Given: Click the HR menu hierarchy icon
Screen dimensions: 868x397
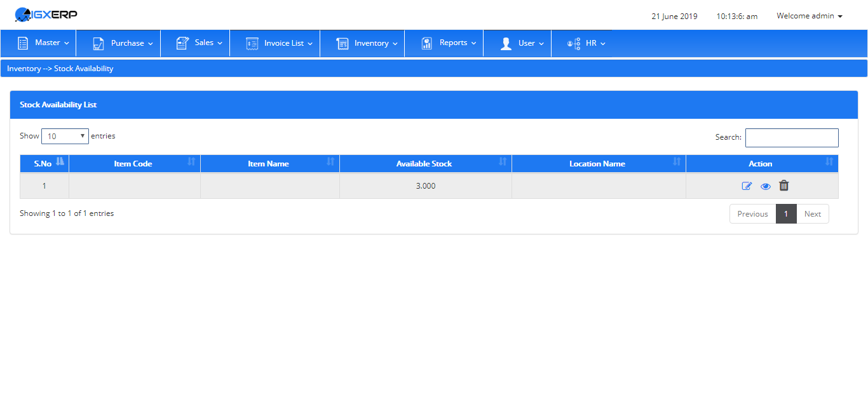Looking at the screenshot, I should tap(574, 44).
